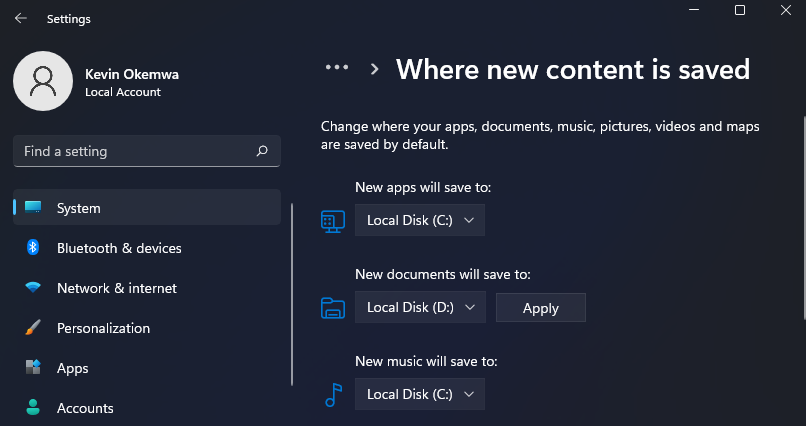Image resolution: width=806 pixels, height=426 pixels.
Task: Open Accounts via its person icon
Action: click(33, 408)
